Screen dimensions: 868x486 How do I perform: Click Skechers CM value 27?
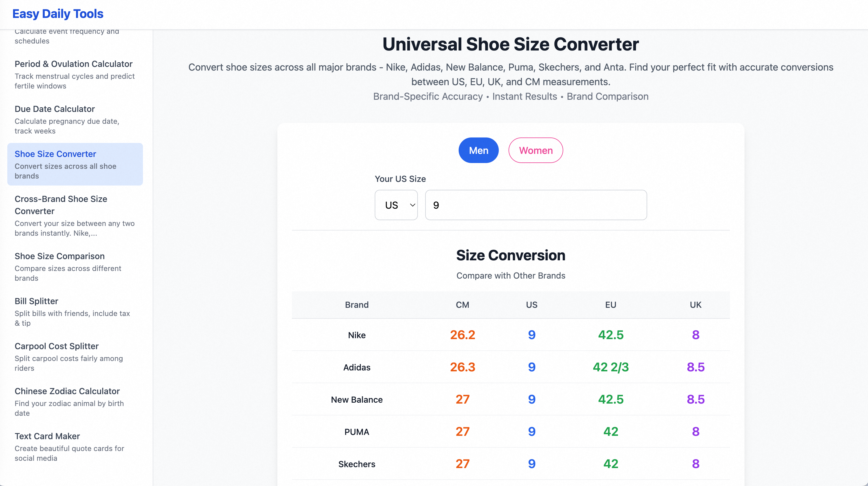tap(462, 464)
